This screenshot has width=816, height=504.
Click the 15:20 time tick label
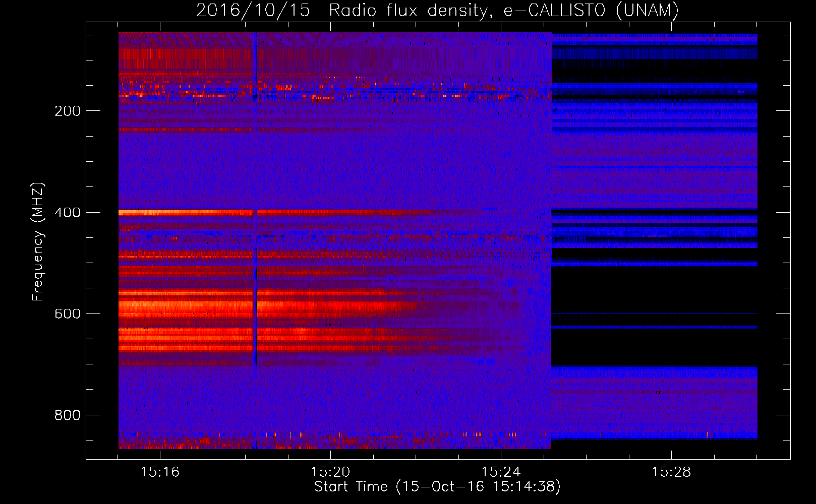tap(330, 472)
